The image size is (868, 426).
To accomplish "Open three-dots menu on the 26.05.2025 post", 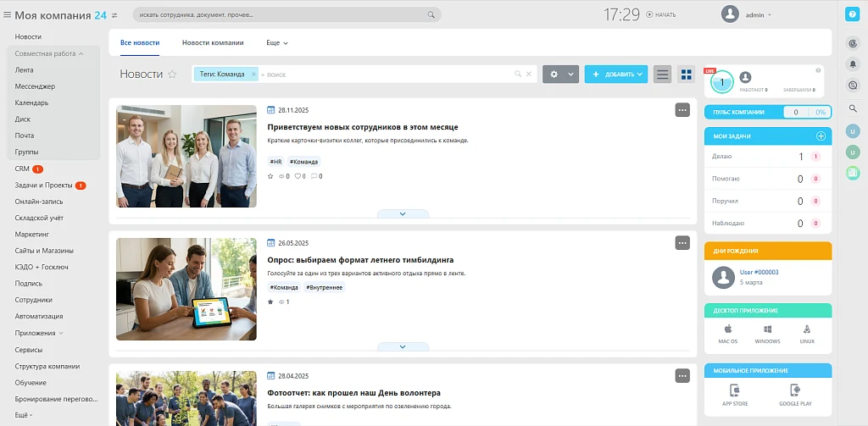I will [682, 243].
